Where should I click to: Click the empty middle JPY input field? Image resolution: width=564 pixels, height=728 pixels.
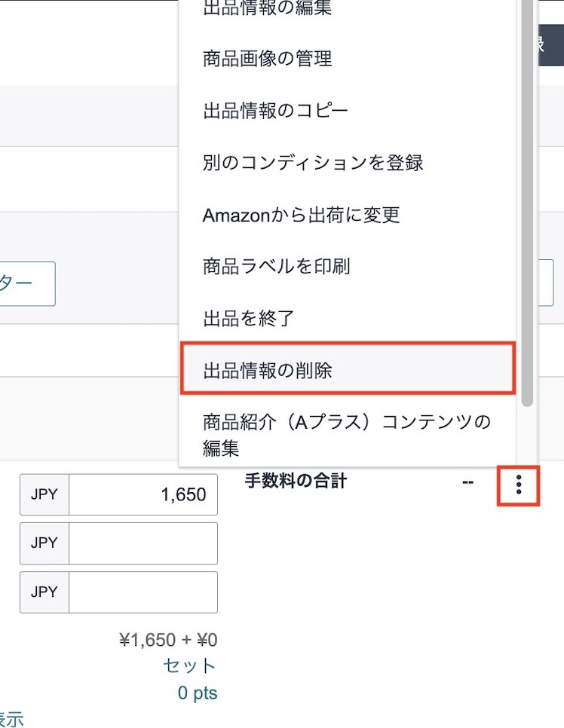click(143, 543)
